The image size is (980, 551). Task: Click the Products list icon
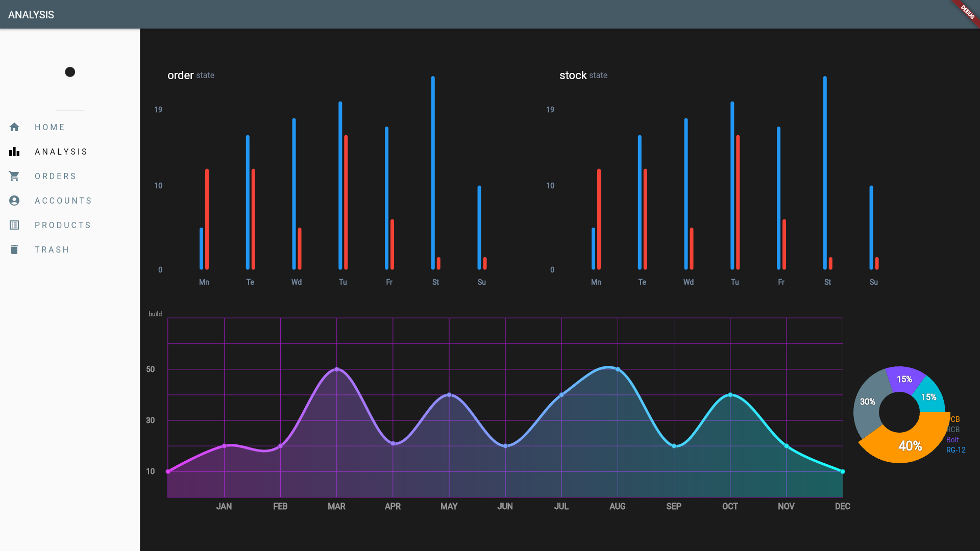pyautogui.click(x=14, y=225)
